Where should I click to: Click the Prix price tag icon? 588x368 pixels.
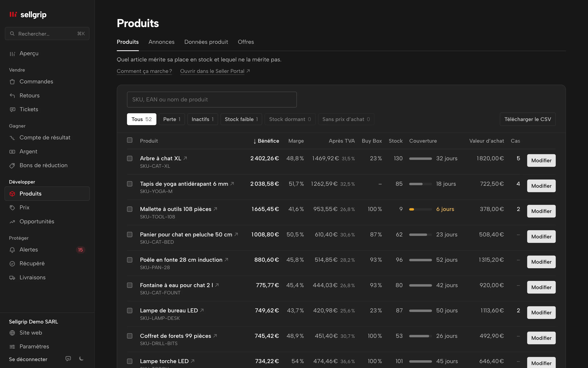pos(12,208)
